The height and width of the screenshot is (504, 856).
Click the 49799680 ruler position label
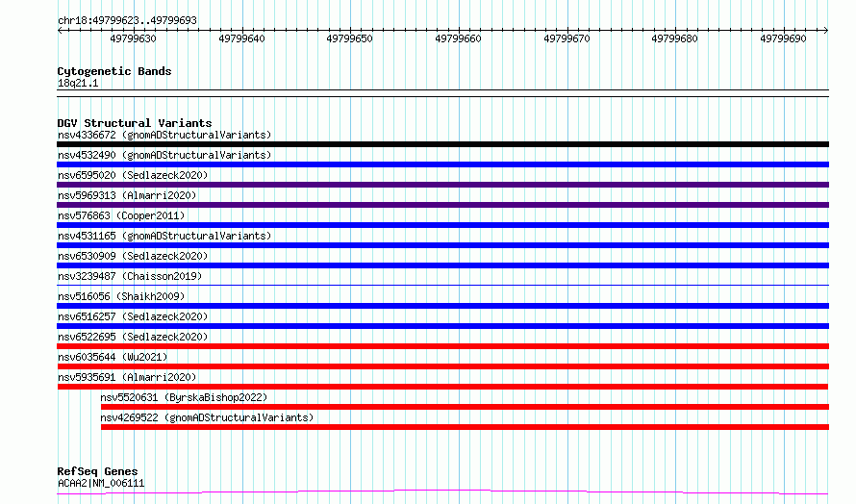674,38
